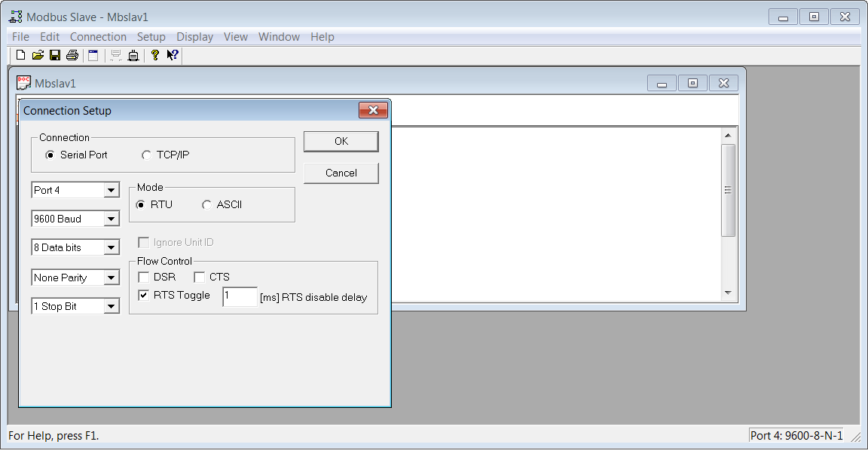
Task: Click the RTS disable delay input field
Action: pyautogui.click(x=240, y=296)
